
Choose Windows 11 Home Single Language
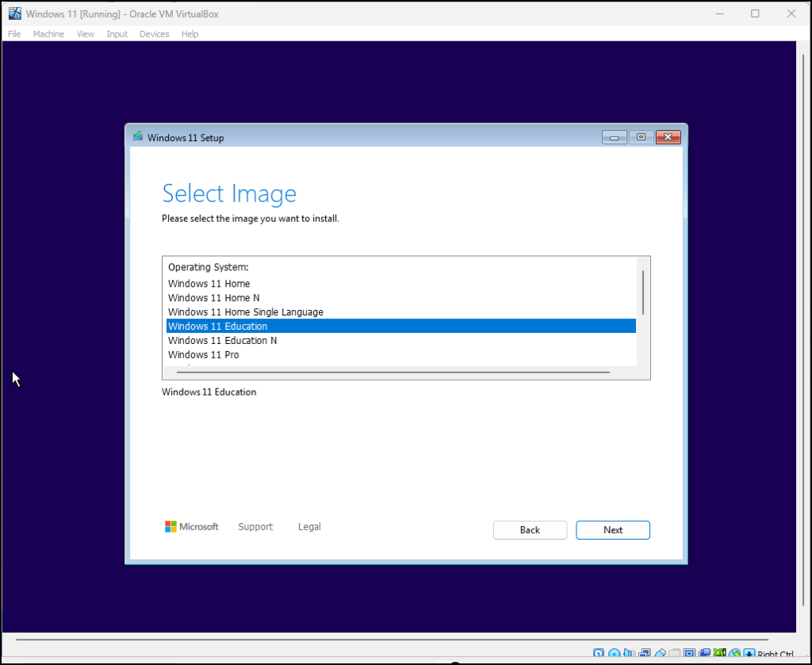[x=400, y=312]
